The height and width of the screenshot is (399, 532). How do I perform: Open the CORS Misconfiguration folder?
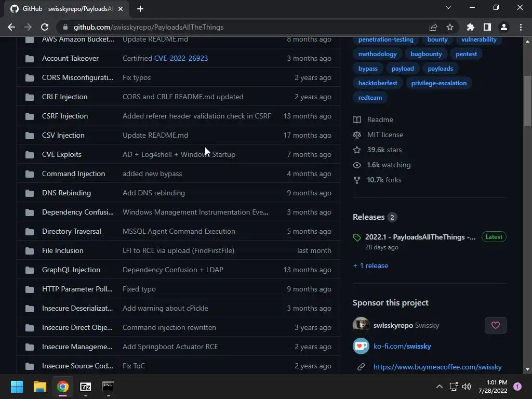(78, 78)
